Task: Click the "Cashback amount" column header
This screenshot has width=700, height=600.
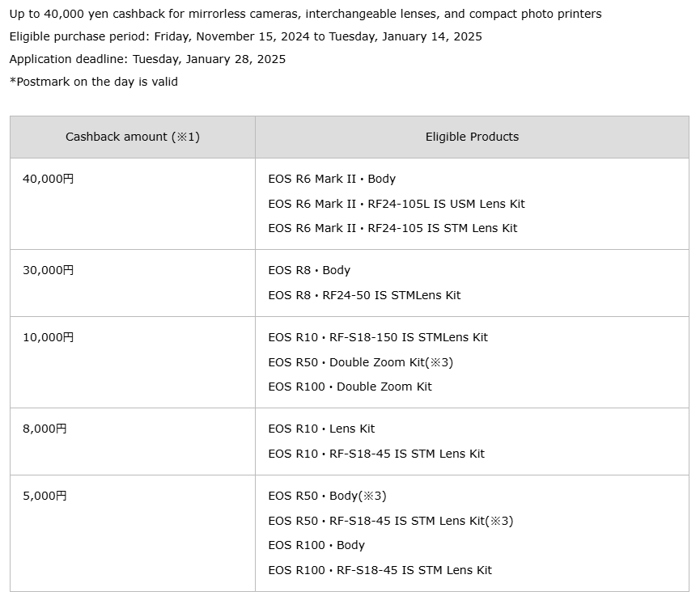Action: tap(133, 137)
